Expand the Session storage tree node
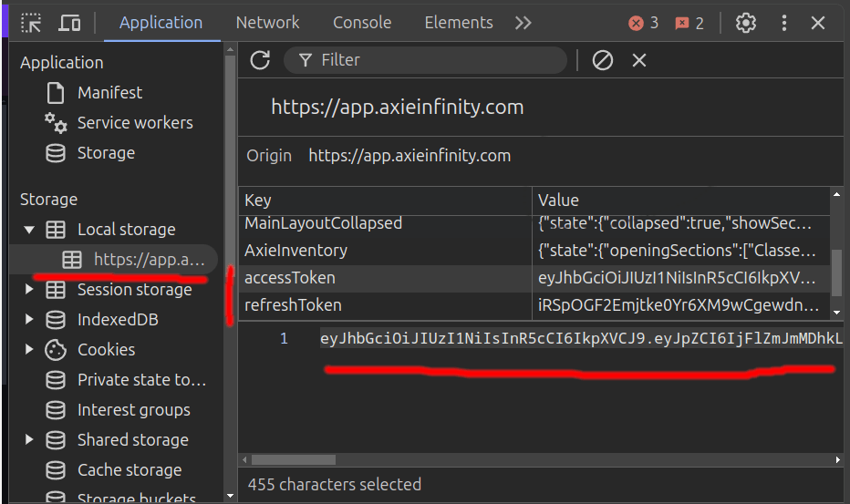The image size is (850, 504). click(29, 290)
